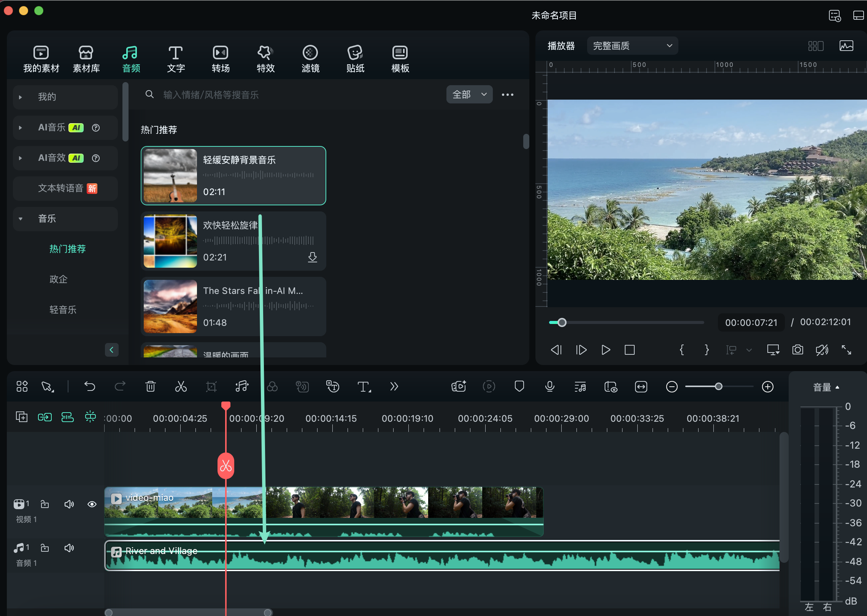This screenshot has width=867, height=616.
Task: Step back one frame in player
Action: [x=556, y=350]
